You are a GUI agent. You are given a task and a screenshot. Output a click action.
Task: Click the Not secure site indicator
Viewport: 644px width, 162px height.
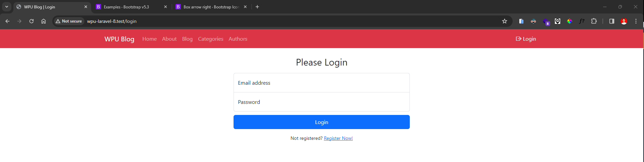coord(69,21)
